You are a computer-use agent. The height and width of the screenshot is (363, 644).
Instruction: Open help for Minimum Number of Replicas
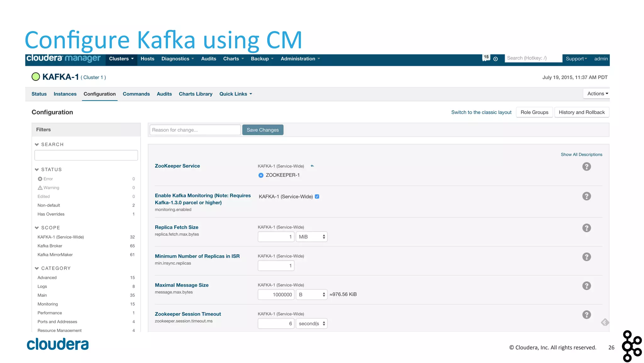click(x=586, y=257)
